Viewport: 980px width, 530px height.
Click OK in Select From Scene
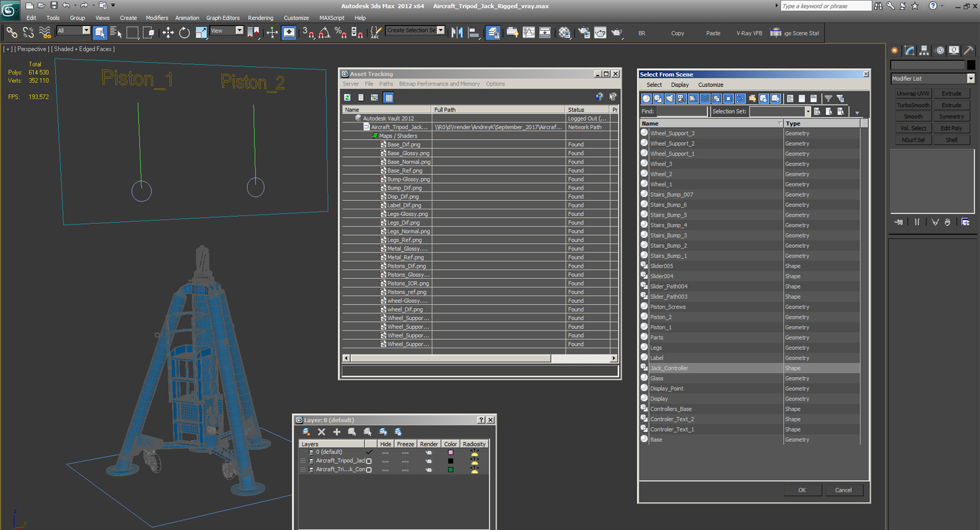coord(802,490)
